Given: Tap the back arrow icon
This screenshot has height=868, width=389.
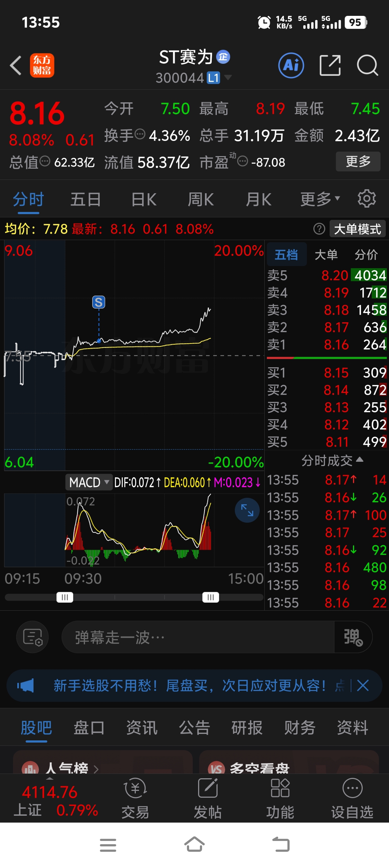Looking at the screenshot, I should (x=16, y=66).
